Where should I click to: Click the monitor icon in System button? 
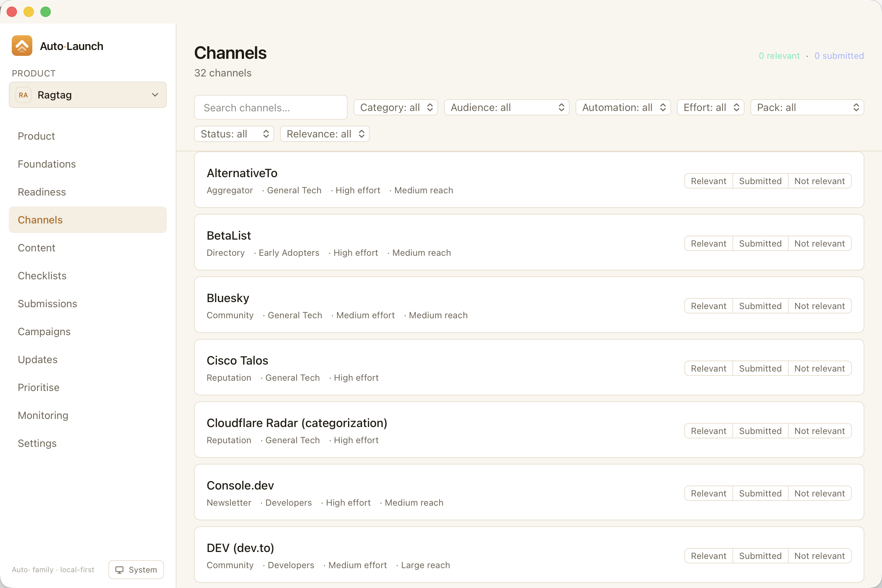coord(119,570)
